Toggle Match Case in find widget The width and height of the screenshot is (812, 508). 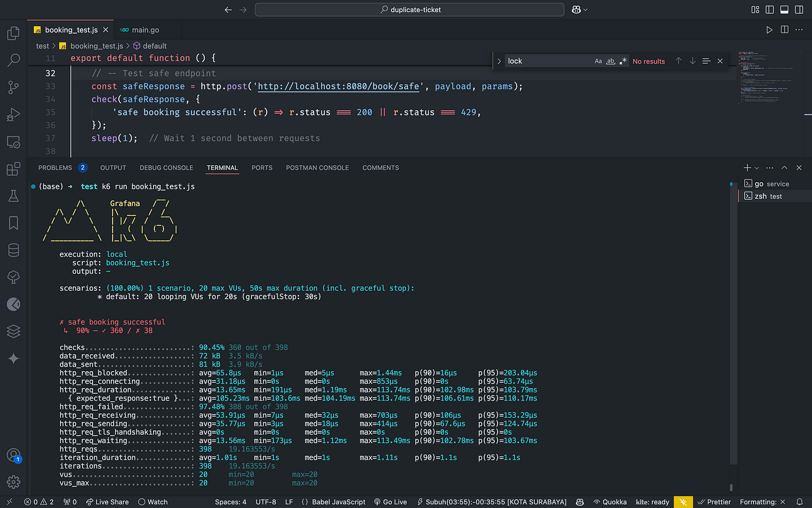click(598, 61)
